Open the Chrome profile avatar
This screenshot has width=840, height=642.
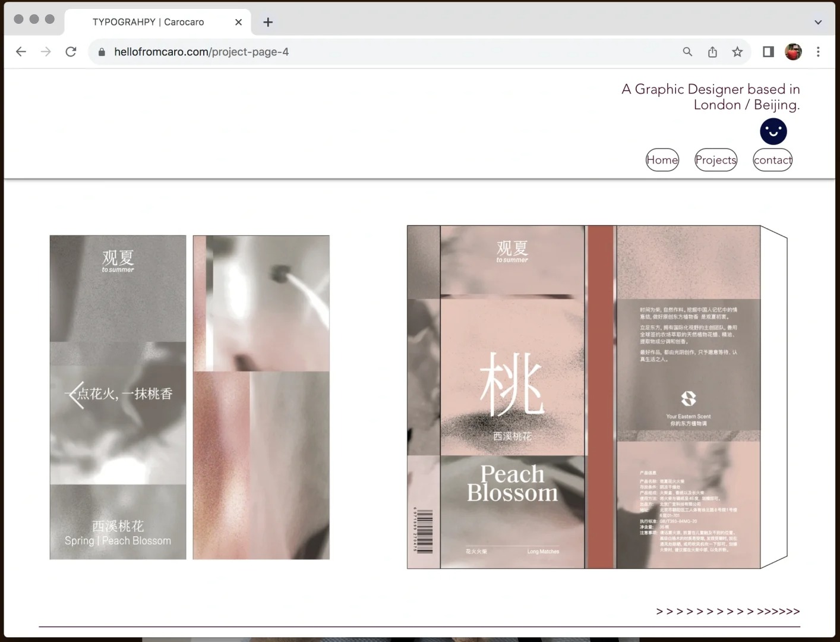[793, 52]
